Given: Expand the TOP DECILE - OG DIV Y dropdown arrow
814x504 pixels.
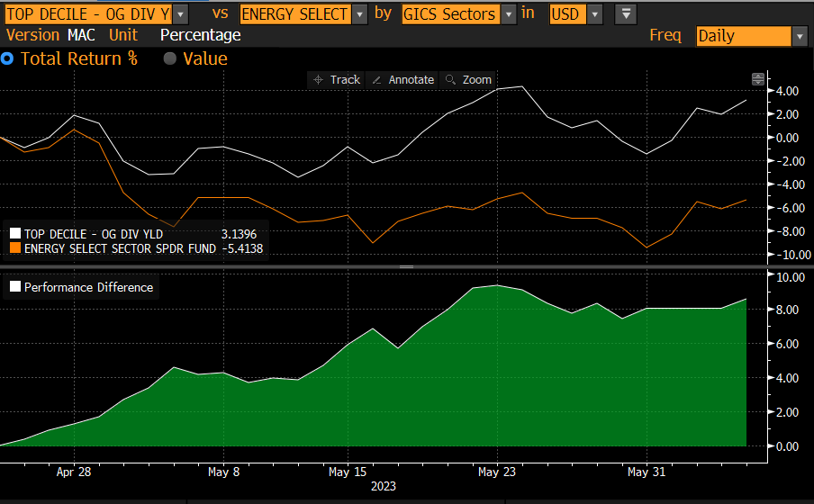Looking at the screenshot, I should pyautogui.click(x=180, y=14).
